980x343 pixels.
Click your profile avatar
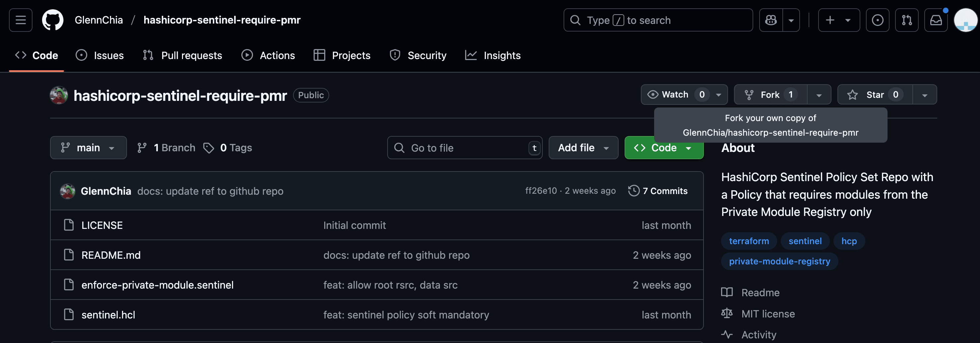(x=965, y=20)
